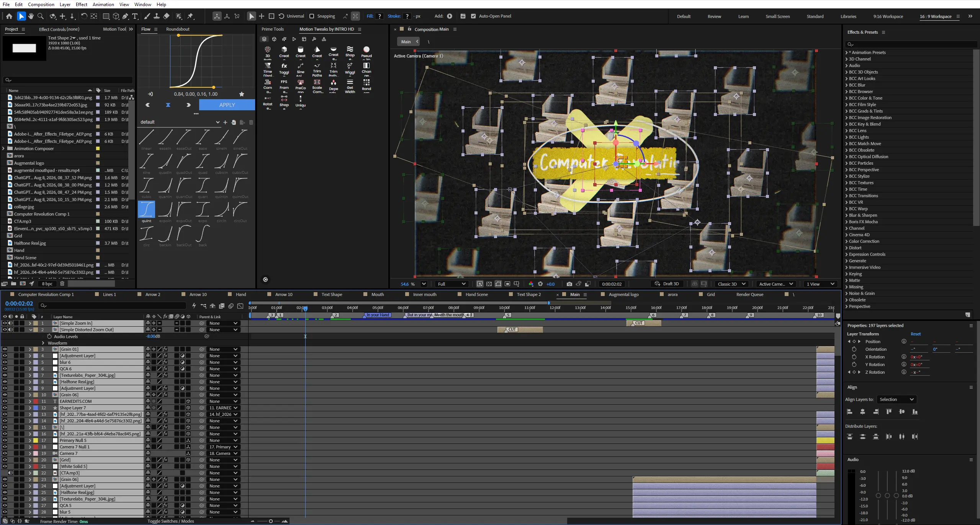Click the Take Snapshot camera icon

coord(569,284)
